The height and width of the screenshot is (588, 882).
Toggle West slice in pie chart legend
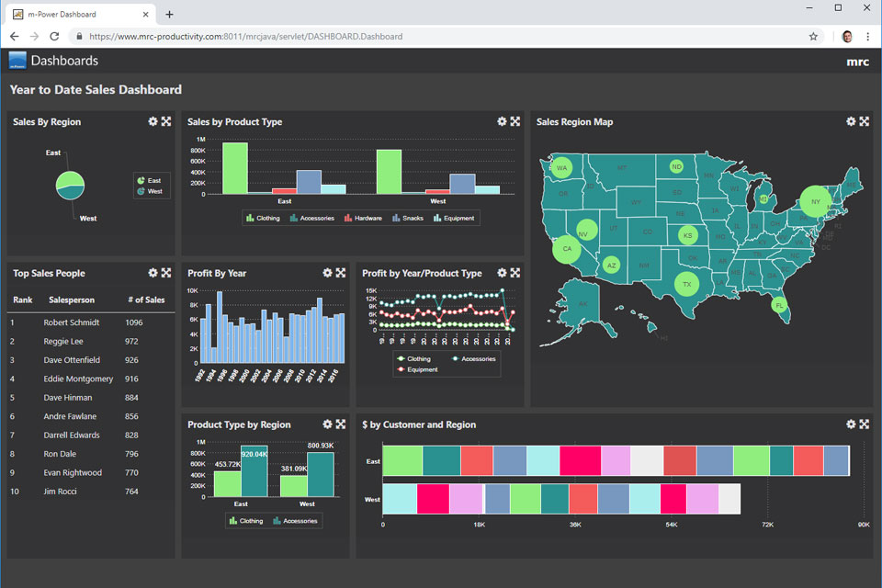(153, 191)
